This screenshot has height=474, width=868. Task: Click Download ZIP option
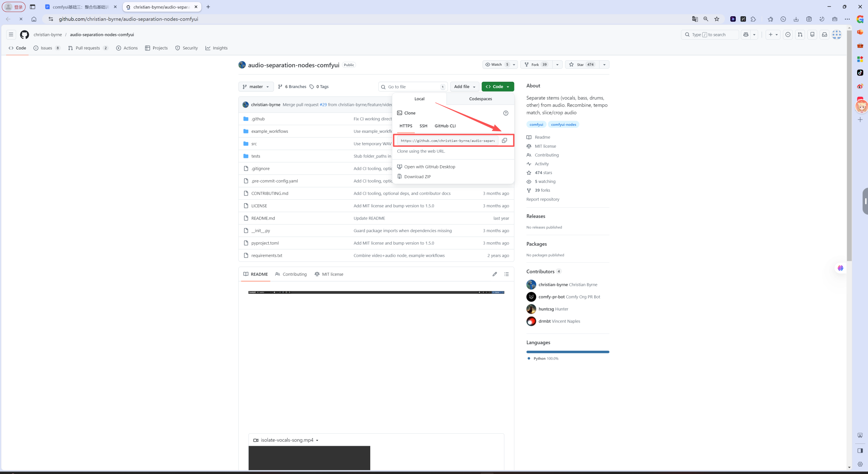[x=417, y=177]
